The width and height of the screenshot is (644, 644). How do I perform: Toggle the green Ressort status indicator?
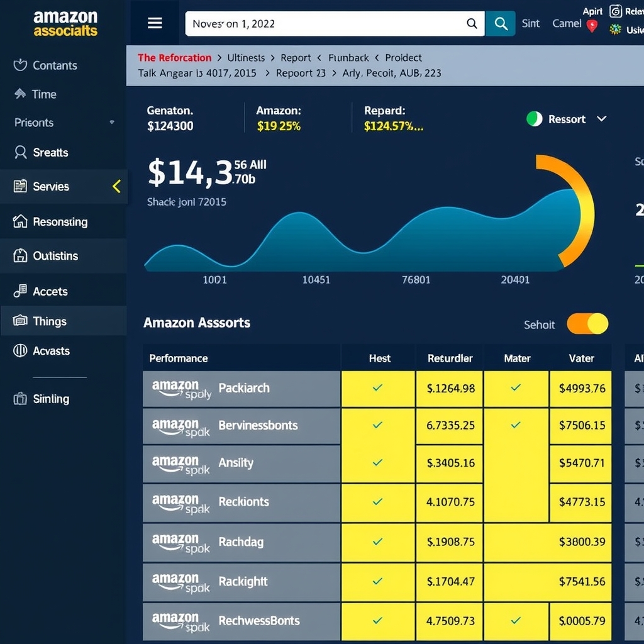[x=535, y=119]
